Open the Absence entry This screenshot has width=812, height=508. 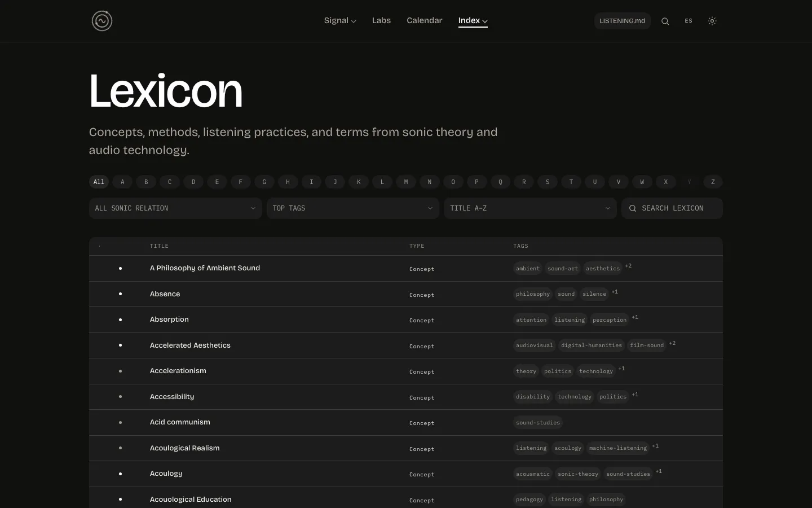coord(165,294)
